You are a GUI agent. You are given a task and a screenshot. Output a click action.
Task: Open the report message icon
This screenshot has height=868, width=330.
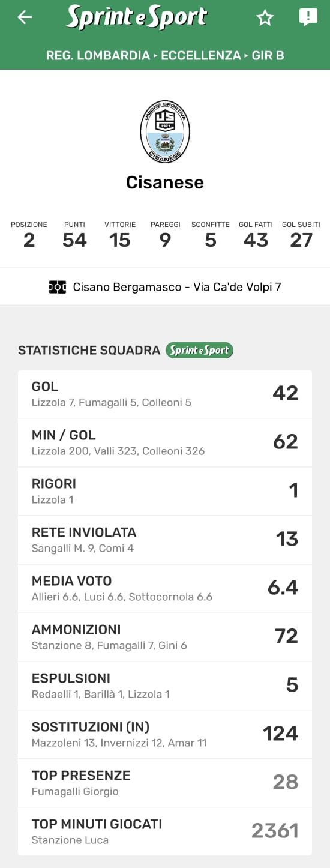(x=308, y=17)
